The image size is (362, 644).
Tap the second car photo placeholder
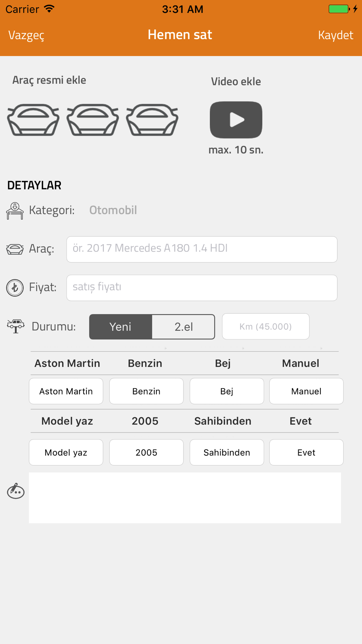pos(93,120)
